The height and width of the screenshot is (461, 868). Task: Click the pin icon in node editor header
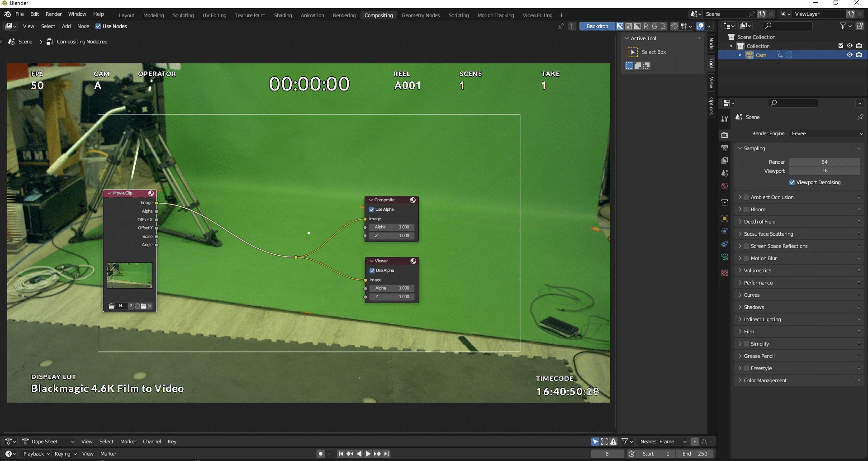click(561, 26)
